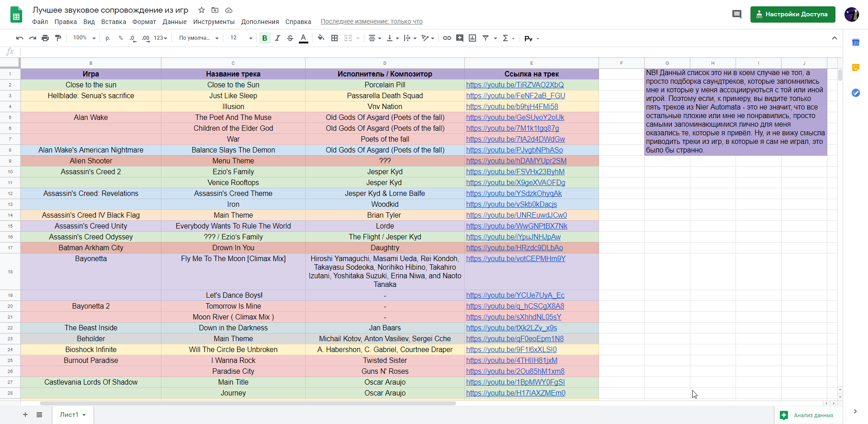The width and height of the screenshot is (868, 424).
Task: Open the Porcelain Pill YouTube link
Action: coord(515,85)
